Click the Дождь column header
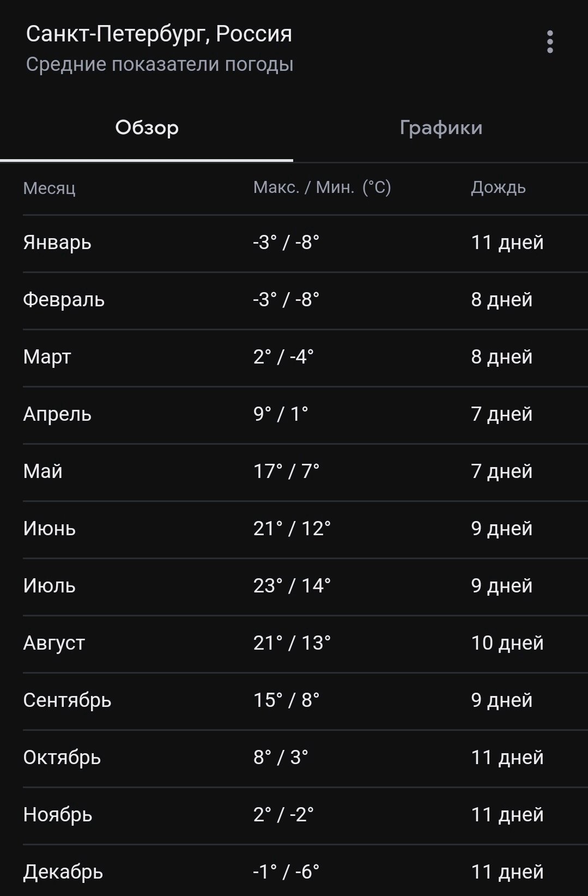Image resolution: width=588 pixels, height=896 pixels. click(498, 187)
